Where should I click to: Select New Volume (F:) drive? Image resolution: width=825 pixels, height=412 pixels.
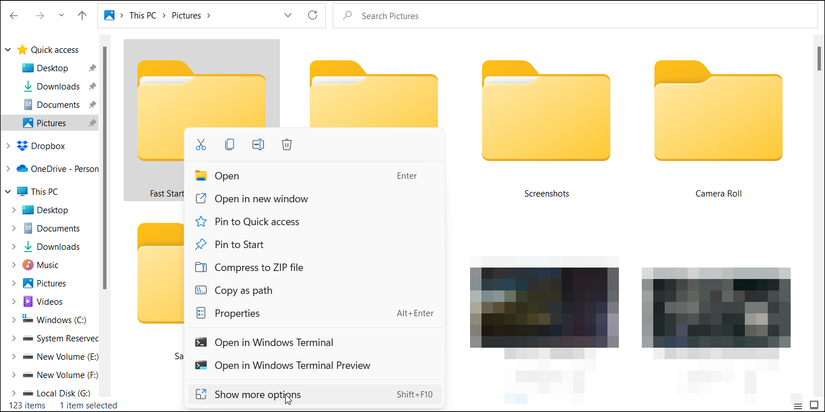click(67, 375)
